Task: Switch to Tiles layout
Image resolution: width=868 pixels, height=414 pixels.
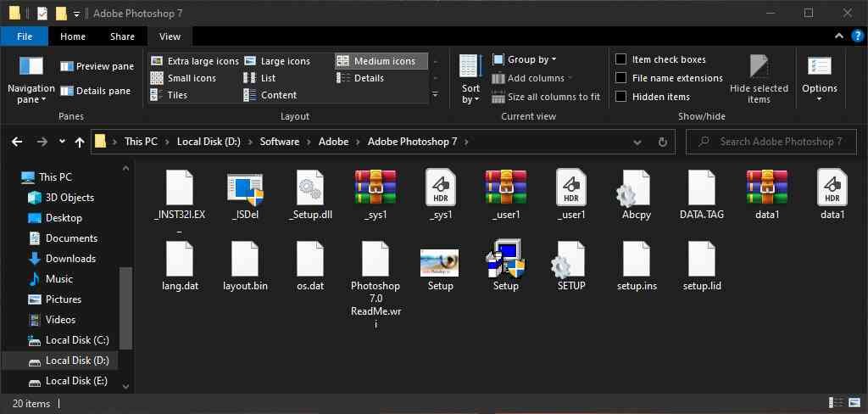Action: [x=169, y=95]
